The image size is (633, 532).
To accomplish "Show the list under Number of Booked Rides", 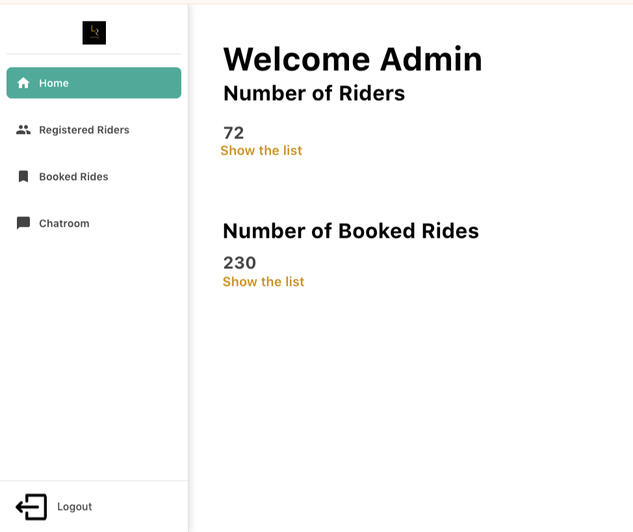I will (x=263, y=282).
